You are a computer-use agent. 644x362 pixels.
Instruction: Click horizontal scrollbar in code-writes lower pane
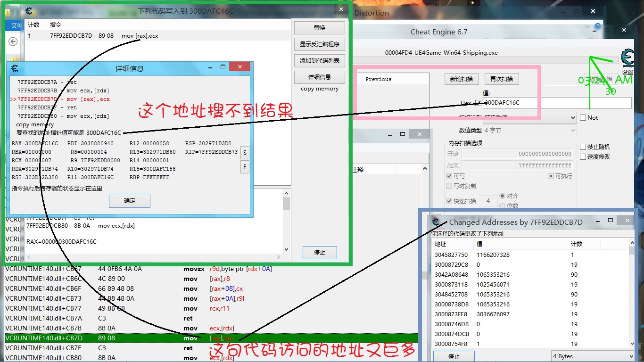point(154,257)
